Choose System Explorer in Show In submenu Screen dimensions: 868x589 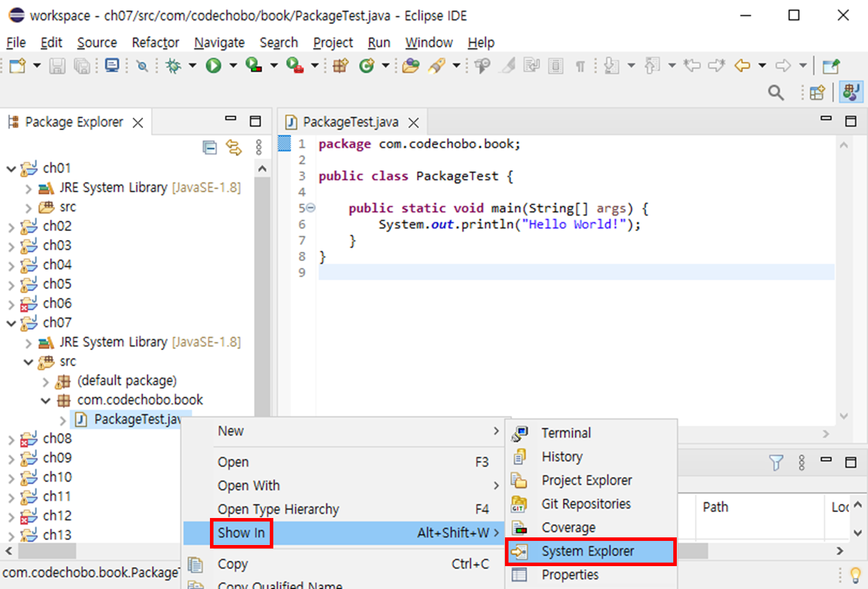591,551
